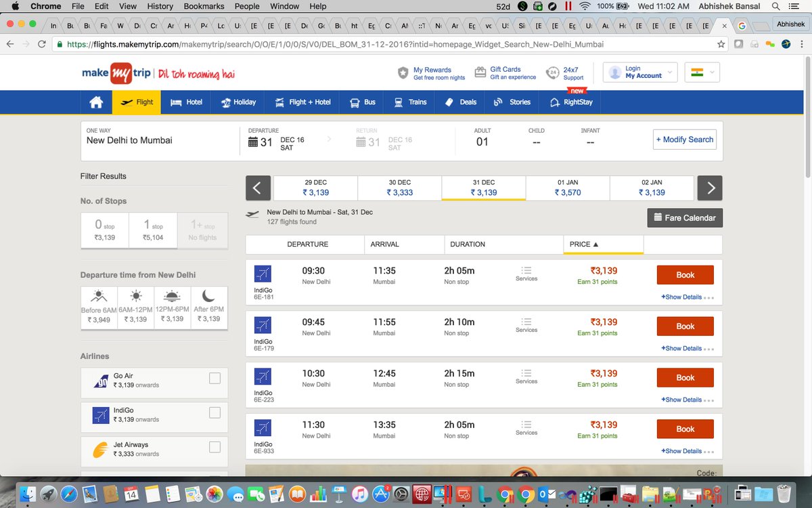Open Login My Account dropdown
Screen dimensions: 812x508
click(x=640, y=72)
